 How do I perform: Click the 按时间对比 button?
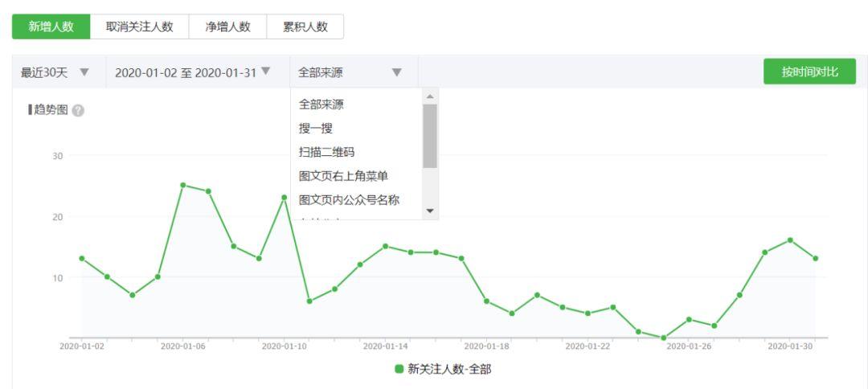coord(809,72)
